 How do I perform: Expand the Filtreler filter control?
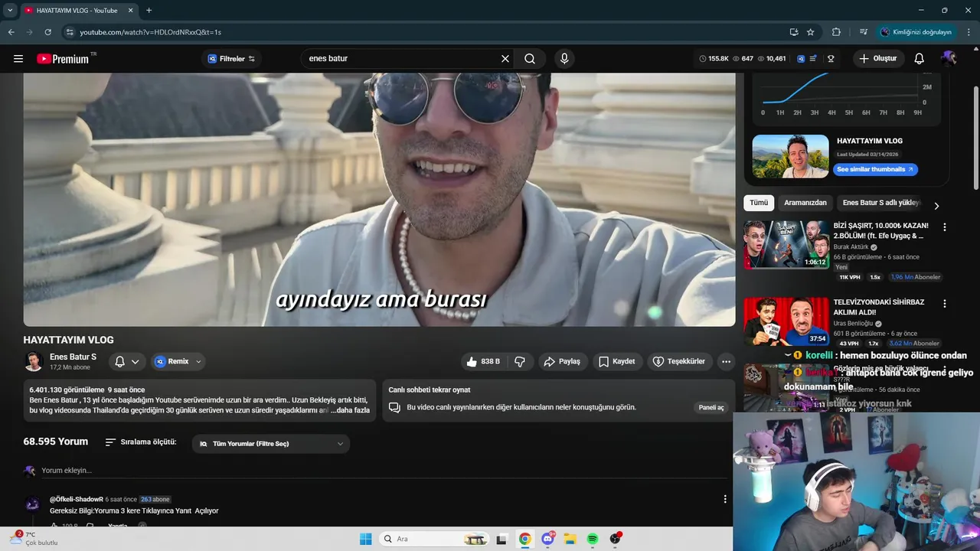click(231, 59)
